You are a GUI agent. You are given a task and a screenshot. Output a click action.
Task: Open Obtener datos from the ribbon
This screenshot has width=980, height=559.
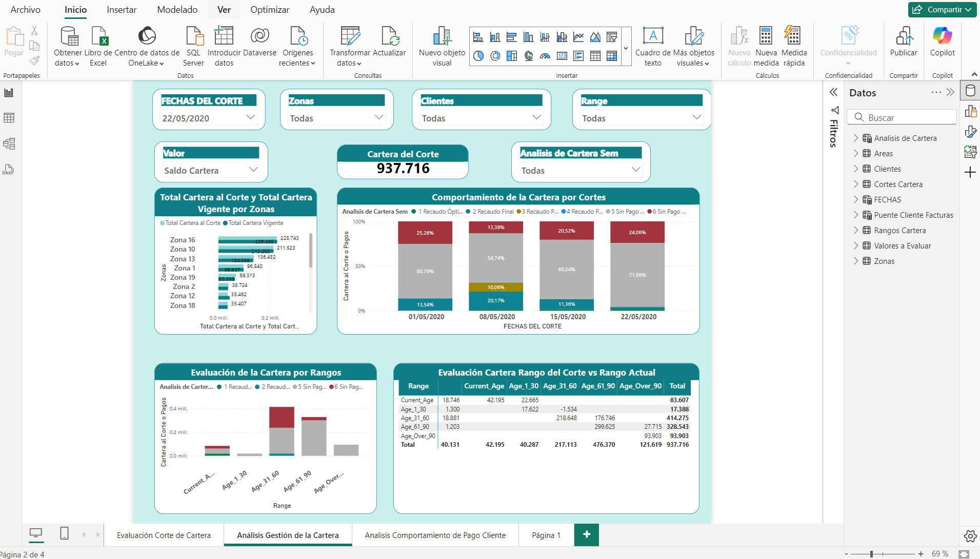tap(68, 47)
